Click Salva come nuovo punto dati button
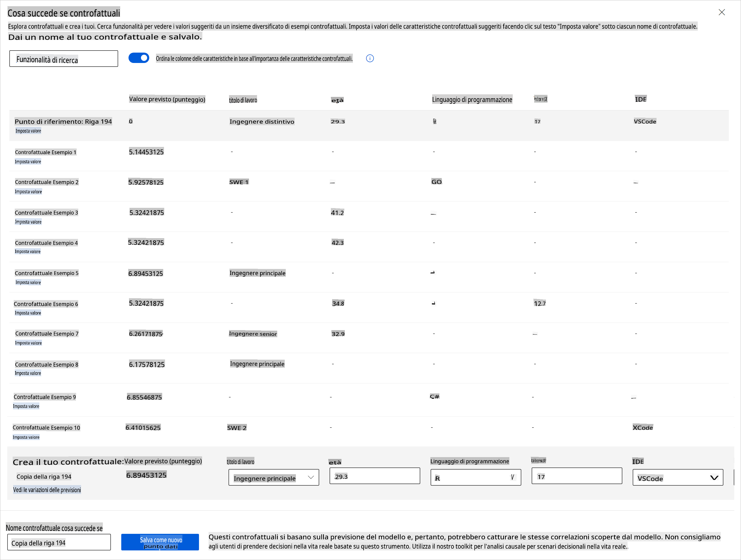 (x=160, y=542)
